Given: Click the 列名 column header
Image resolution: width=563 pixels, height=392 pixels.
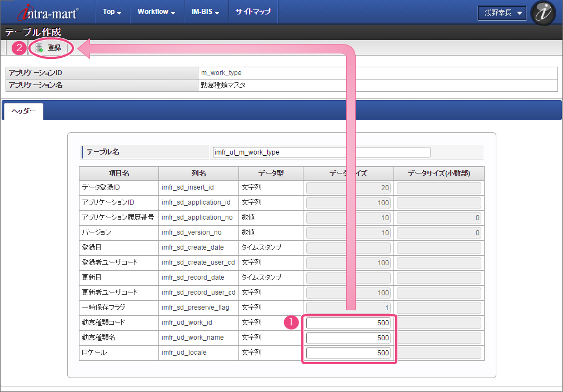Looking at the screenshot, I should click(x=198, y=173).
